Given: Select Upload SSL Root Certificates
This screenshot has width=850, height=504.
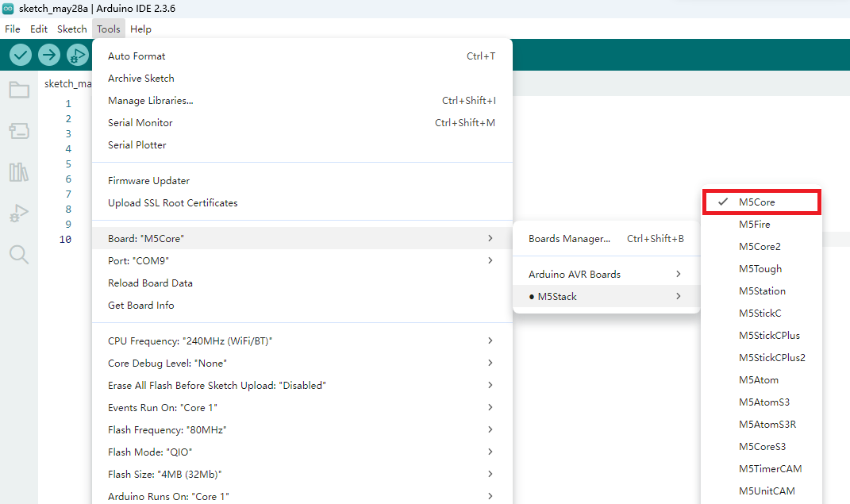Looking at the screenshot, I should click(x=302, y=202).
